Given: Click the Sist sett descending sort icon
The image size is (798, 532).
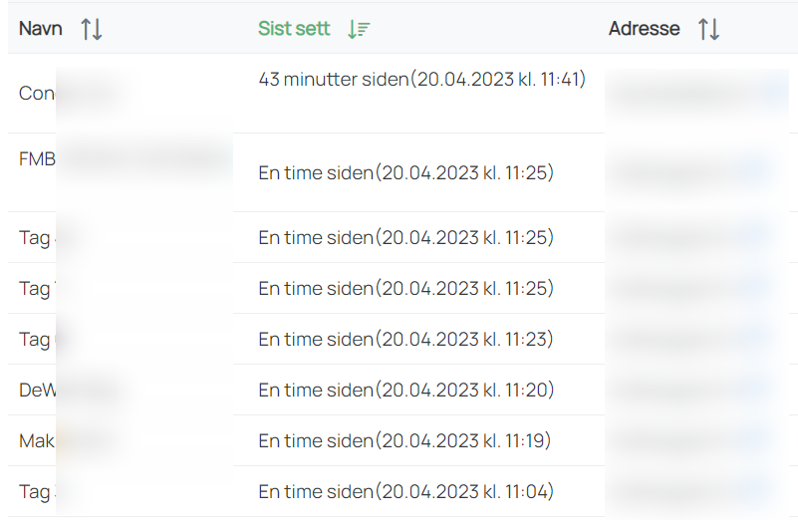Looking at the screenshot, I should (x=359, y=29).
